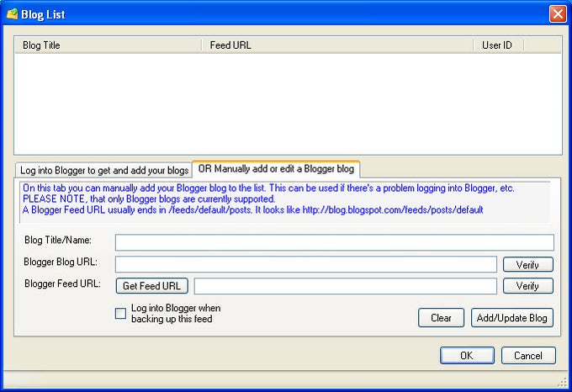Click the Add/Update Blog button

coord(511,318)
